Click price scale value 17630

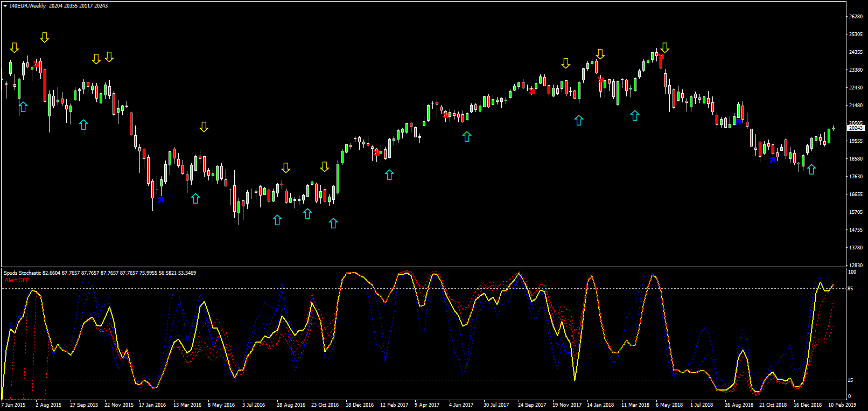click(x=856, y=177)
